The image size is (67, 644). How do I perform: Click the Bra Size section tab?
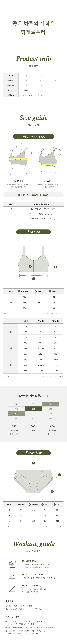(33, 232)
